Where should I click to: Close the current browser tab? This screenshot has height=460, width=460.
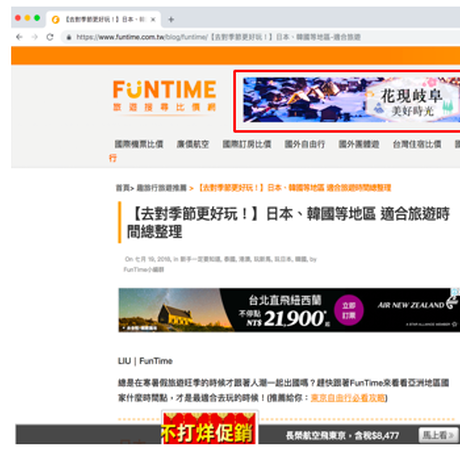point(153,20)
